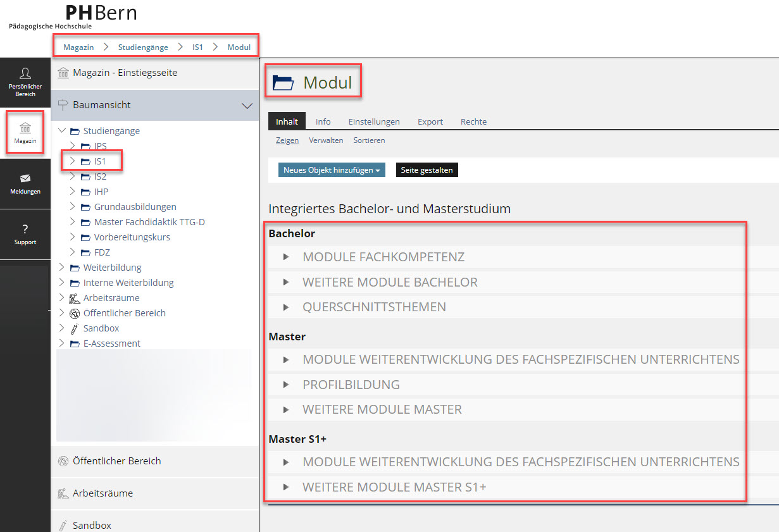Switch to the Rechte tab
The image size is (779, 532).
[473, 121]
